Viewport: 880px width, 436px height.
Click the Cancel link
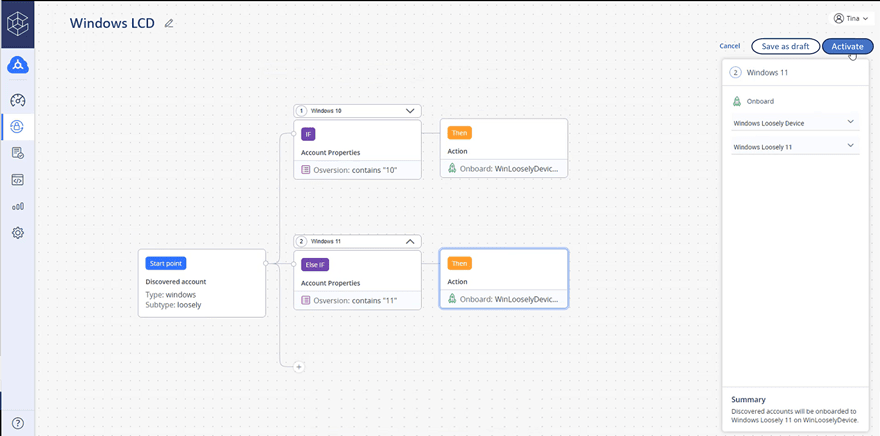730,46
